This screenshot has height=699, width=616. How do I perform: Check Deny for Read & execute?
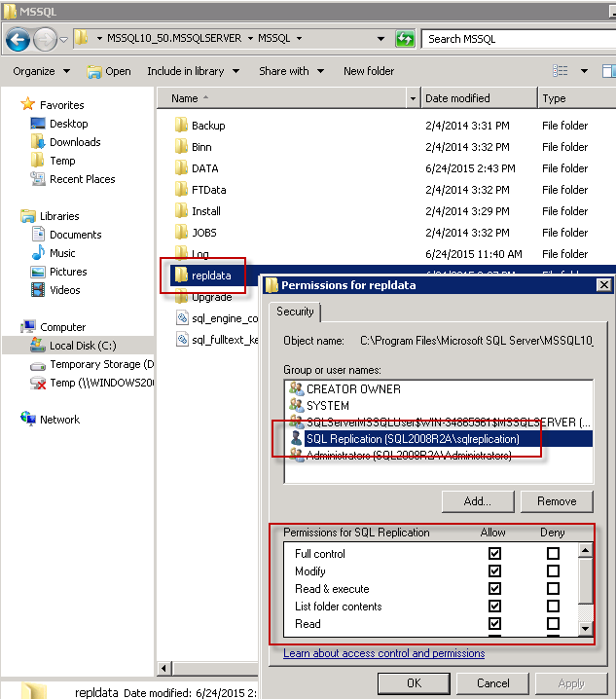pyautogui.click(x=553, y=588)
